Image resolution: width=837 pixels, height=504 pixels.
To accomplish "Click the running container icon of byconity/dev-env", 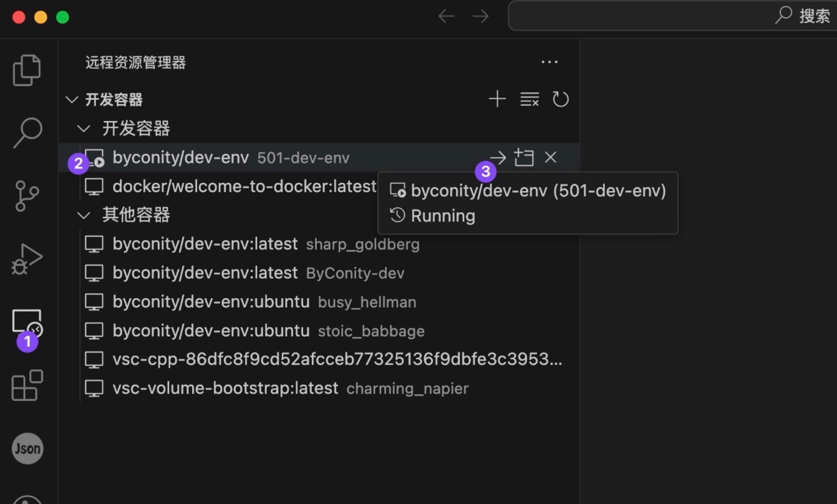I will 94,158.
